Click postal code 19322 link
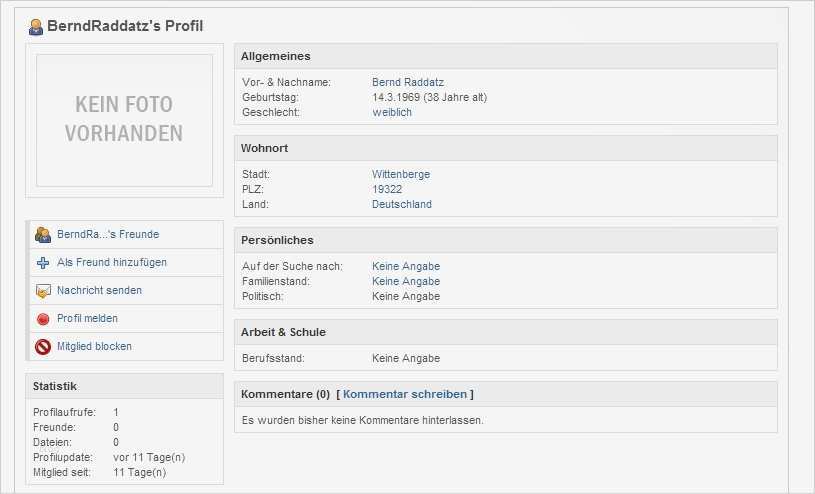The width and height of the screenshot is (815, 494). point(387,189)
